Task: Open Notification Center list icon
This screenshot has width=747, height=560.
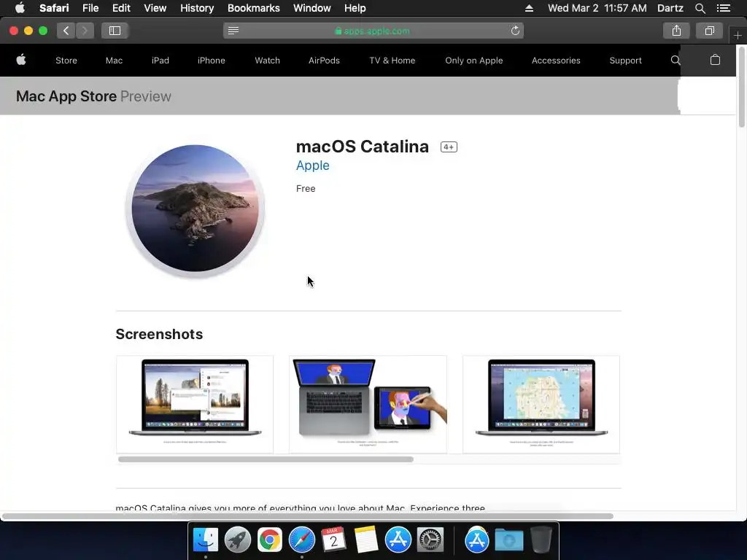Action: 723,8
